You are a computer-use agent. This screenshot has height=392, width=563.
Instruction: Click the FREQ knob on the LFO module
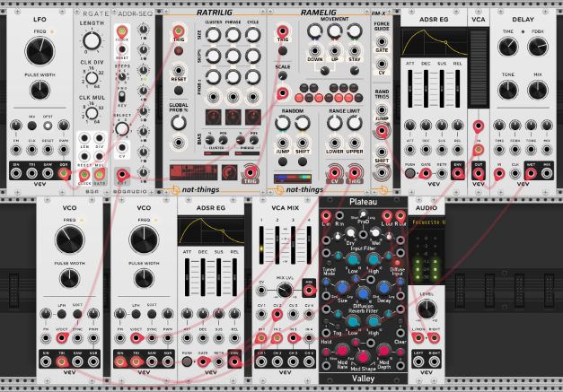(x=40, y=51)
